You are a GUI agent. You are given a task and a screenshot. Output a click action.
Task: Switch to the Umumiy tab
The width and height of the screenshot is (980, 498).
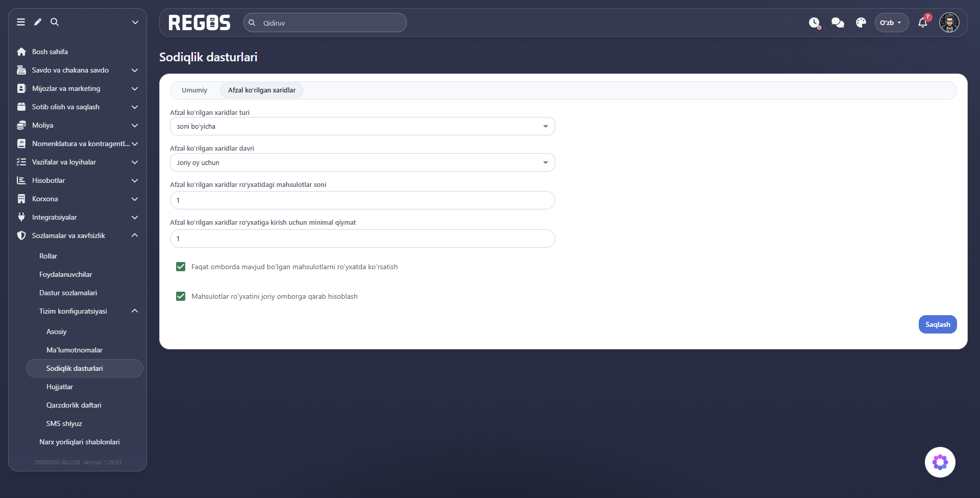coord(194,90)
